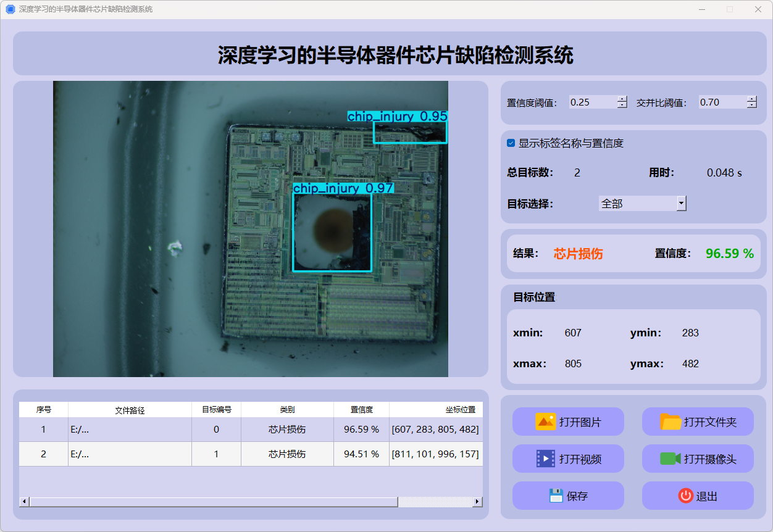Click the 类别 column header
The image size is (773, 532).
pyautogui.click(x=287, y=410)
